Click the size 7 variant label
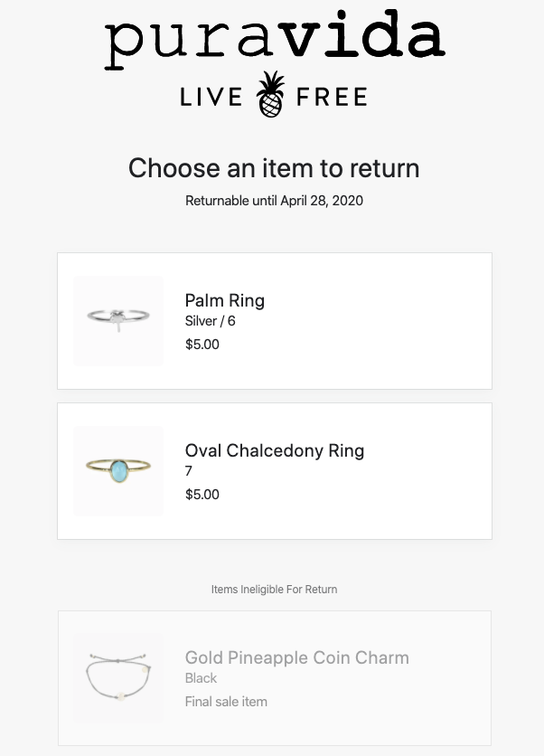544x756 pixels. (188, 471)
